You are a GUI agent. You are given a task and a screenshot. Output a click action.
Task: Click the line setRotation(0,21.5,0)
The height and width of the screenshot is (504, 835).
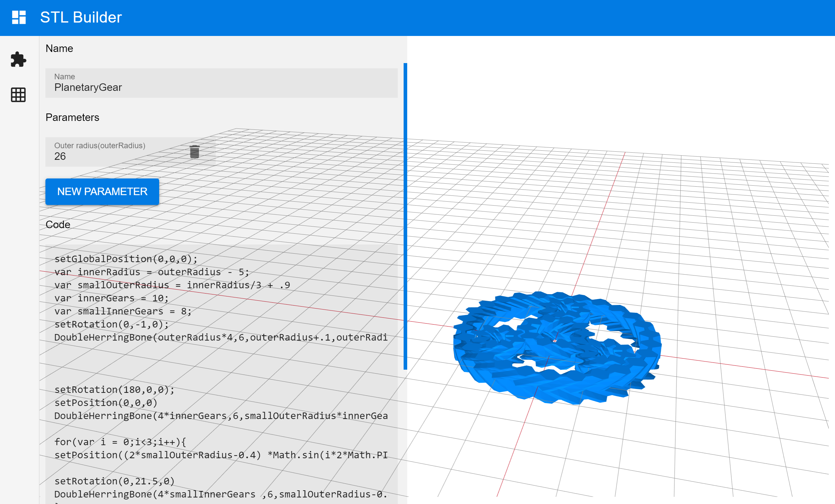114,481
